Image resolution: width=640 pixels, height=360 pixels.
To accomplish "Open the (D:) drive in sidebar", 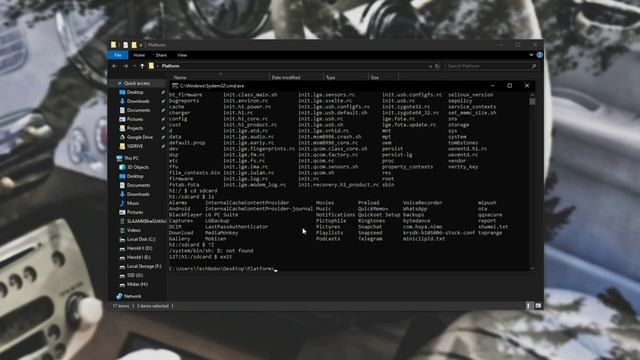I will click(139, 248).
